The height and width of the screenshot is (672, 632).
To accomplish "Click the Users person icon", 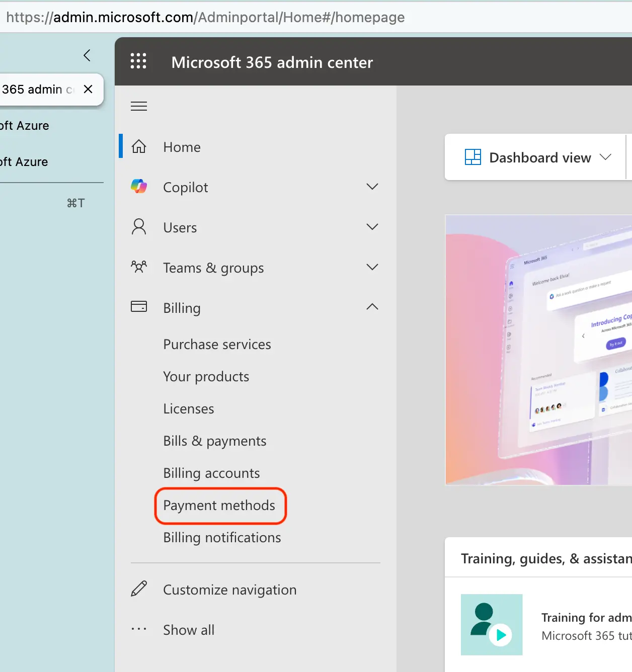I will 139,227.
